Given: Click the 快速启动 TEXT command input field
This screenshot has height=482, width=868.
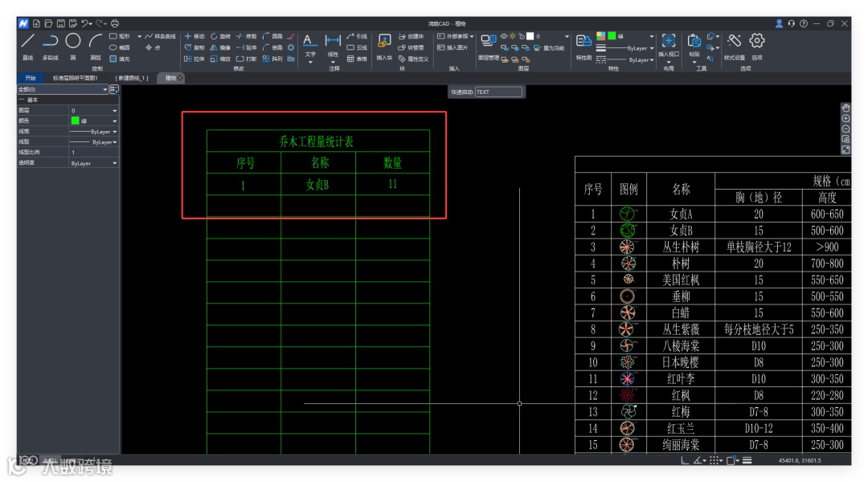Looking at the screenshot, I should [x=498, y=92].
